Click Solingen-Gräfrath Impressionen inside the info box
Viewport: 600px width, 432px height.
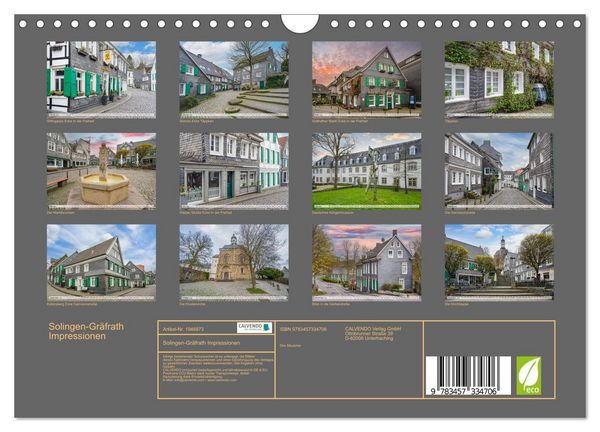pyautogui.click(x=201, y=343)
